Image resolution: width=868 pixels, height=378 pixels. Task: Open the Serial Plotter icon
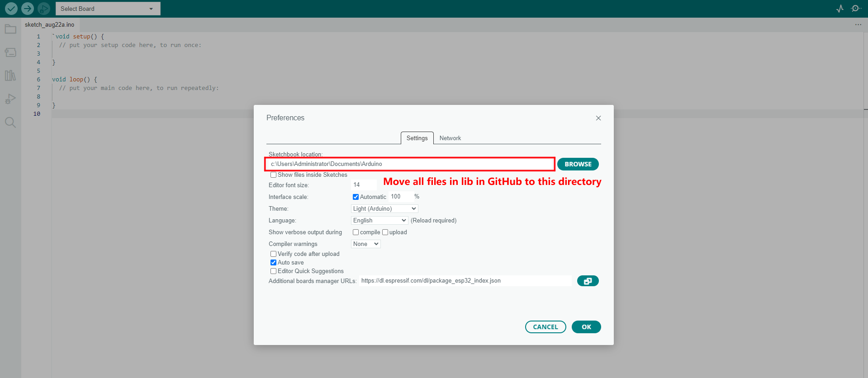840,9
